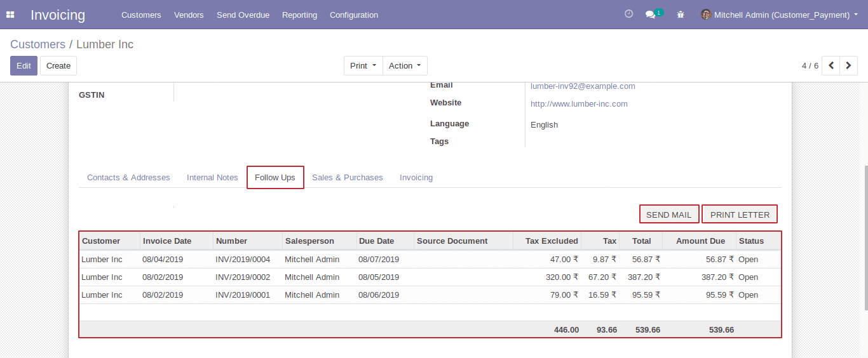Open Send Overdue menu

(x=243, y=15)
